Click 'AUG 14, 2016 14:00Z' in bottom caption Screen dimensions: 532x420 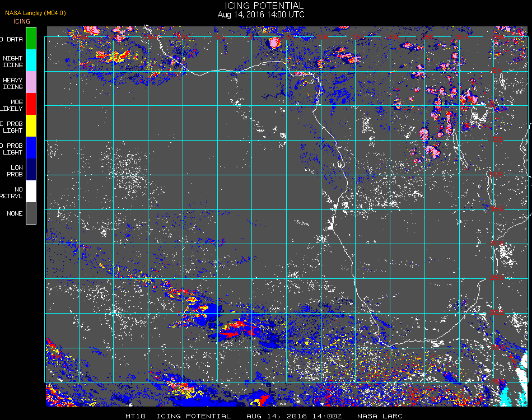pos(294,416)
